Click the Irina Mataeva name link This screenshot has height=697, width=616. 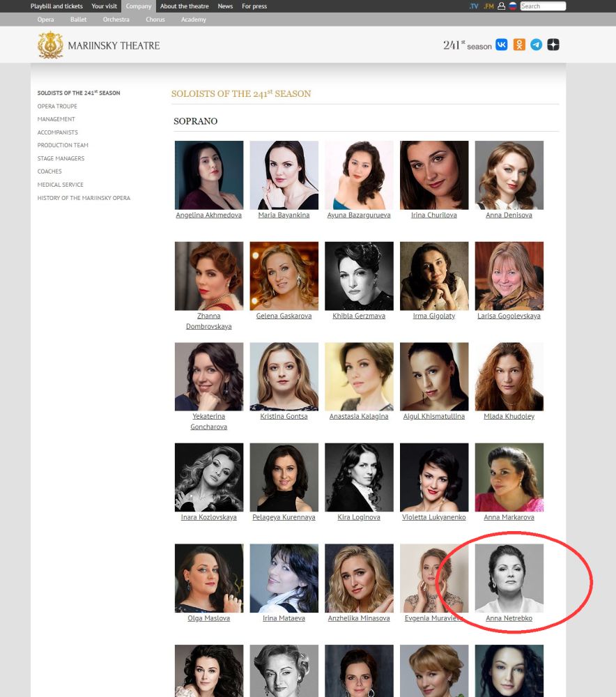pos(284,618)
